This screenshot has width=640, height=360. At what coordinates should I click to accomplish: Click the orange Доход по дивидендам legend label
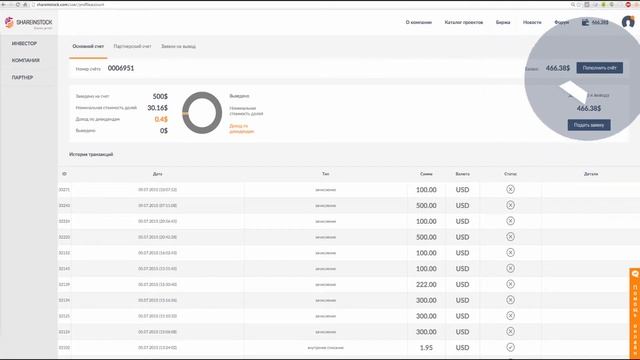pos(242,129)
